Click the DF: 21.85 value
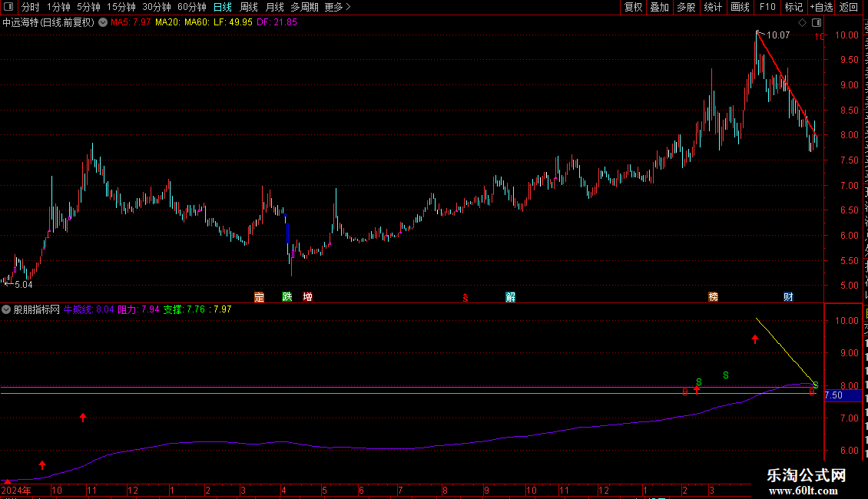This screenshot has height=499, width=868. (277, 22)
